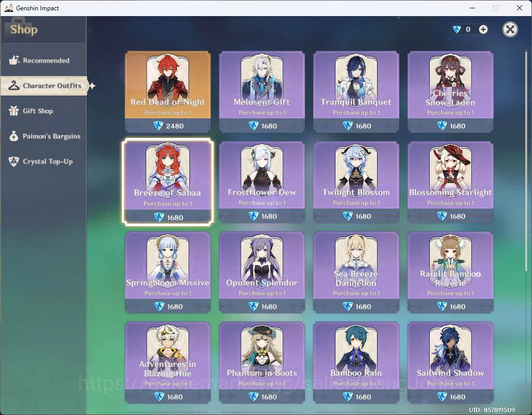Click the crystal icon under Twilight Blossom
This screenshot has height=415, width=532.
(347, 216)
